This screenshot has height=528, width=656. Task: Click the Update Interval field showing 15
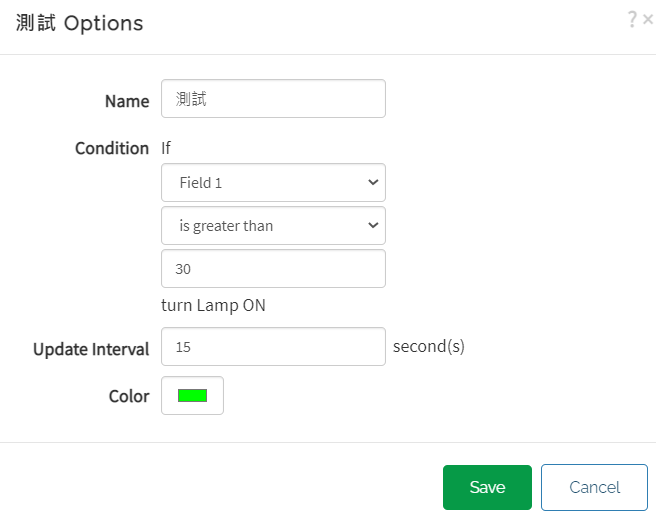tap(273, 346)
